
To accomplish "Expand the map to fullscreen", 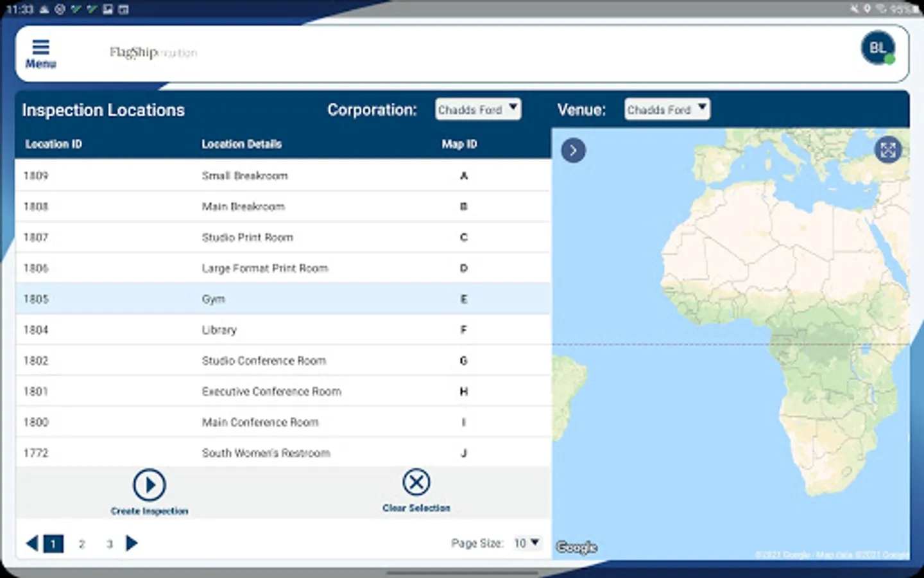I will (888, 150).
